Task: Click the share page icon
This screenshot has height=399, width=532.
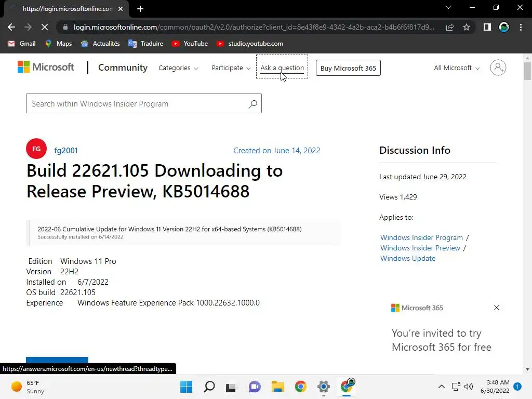Action: pyautogui.click(x=450, y=27)
